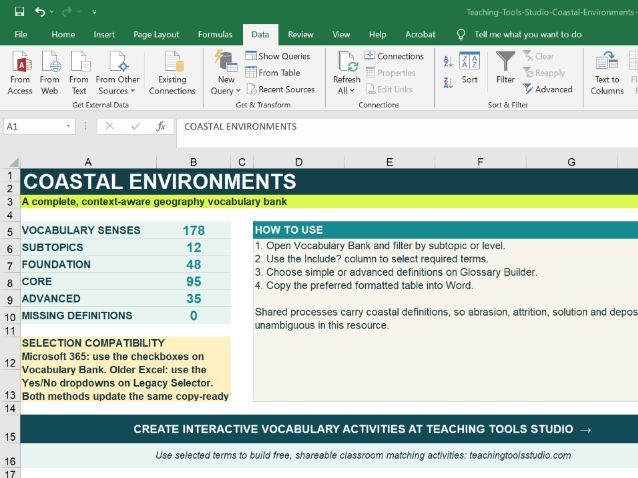Open the Refresh All dropdown
This screenshot has height=478, width=638.
[347, 73]
